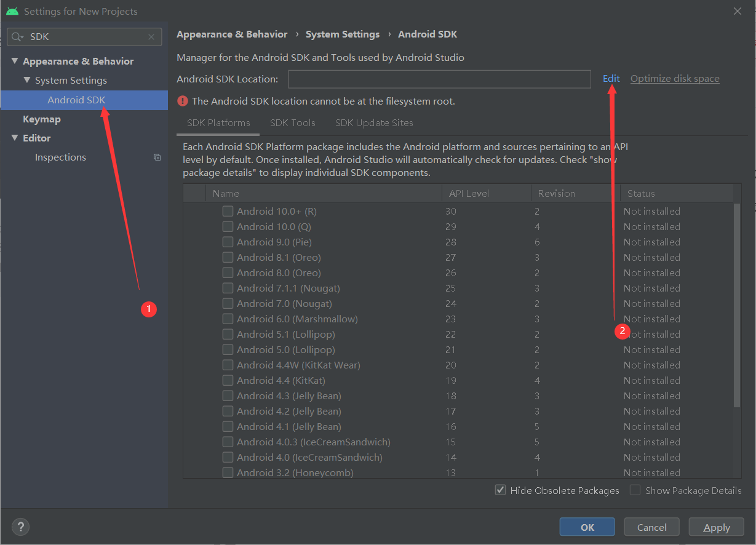
Task: Check Android 5.1 (Lollipop) checkbox
Action: [x=228, y=334]
